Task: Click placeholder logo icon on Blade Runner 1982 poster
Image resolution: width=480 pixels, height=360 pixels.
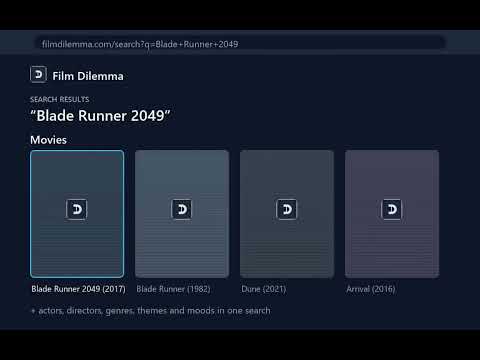Action: [x=182, y=209]
